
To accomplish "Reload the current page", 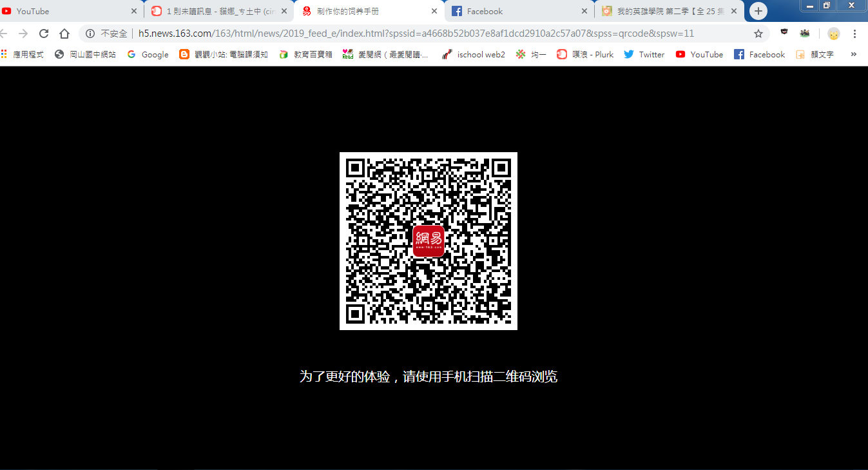I will click(44, 34).
